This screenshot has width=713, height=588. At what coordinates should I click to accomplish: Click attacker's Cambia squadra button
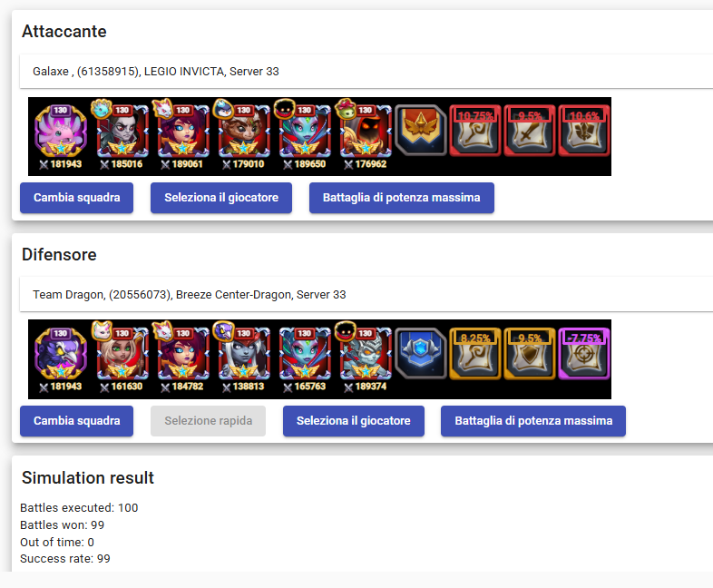point(76,198)
